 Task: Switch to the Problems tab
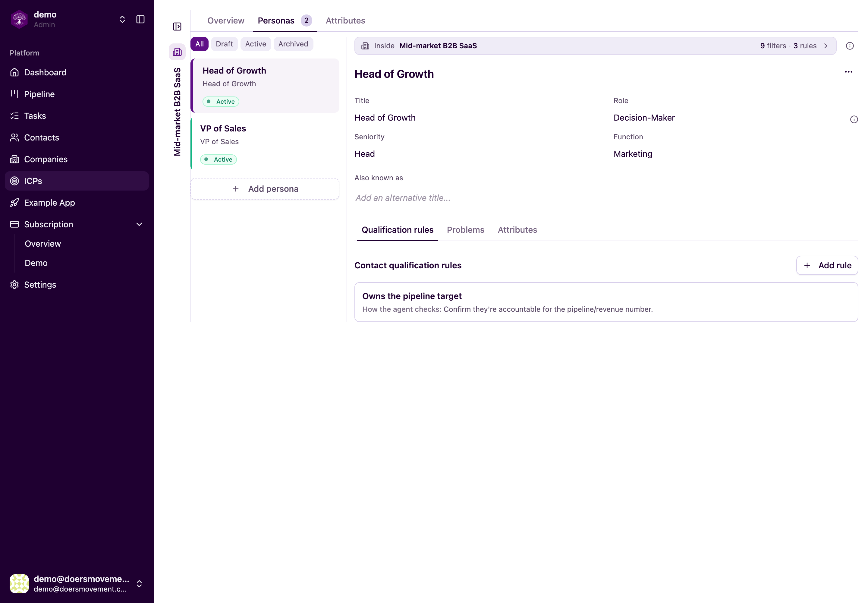point(465,230)
